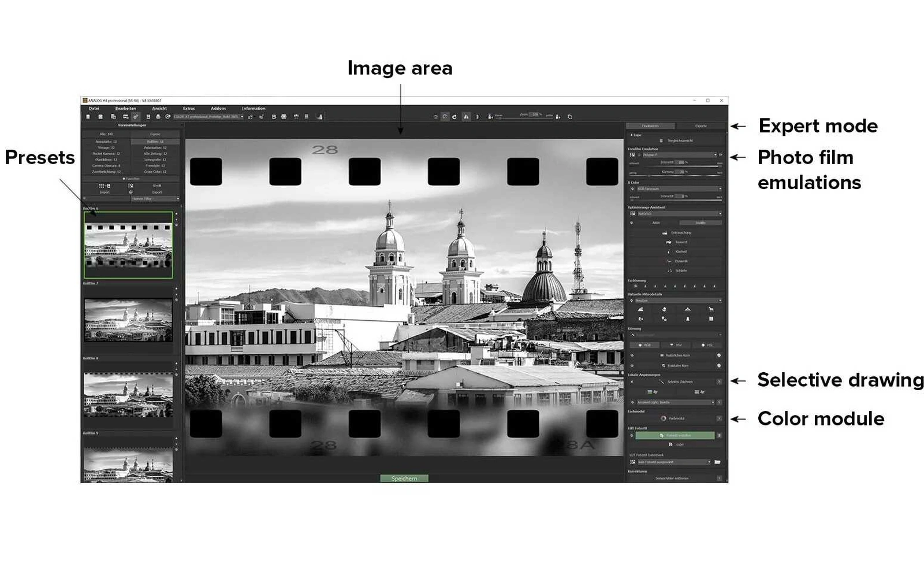The width and height of the screenshot is (924, 578).
Task: Select the HSV grain mode
Action: (676, 345)
